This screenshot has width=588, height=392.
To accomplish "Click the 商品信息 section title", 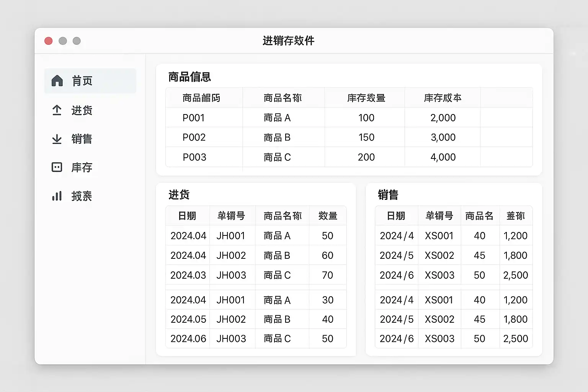I will point(190,77).
